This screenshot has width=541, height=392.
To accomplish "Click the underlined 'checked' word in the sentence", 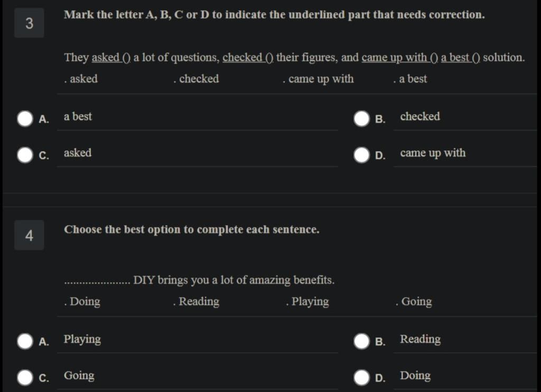I will tap(242, 57).
